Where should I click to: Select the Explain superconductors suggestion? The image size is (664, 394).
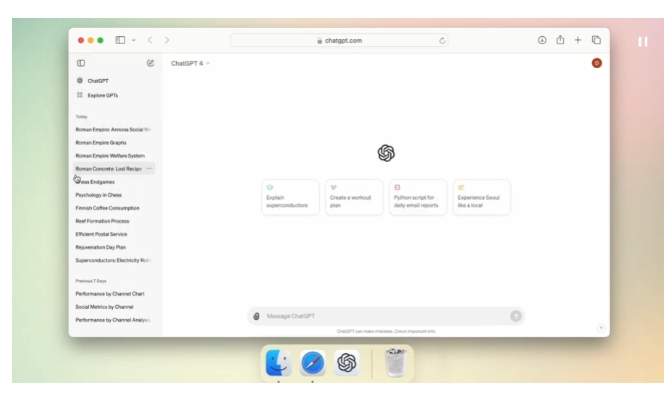click(290, 197)
